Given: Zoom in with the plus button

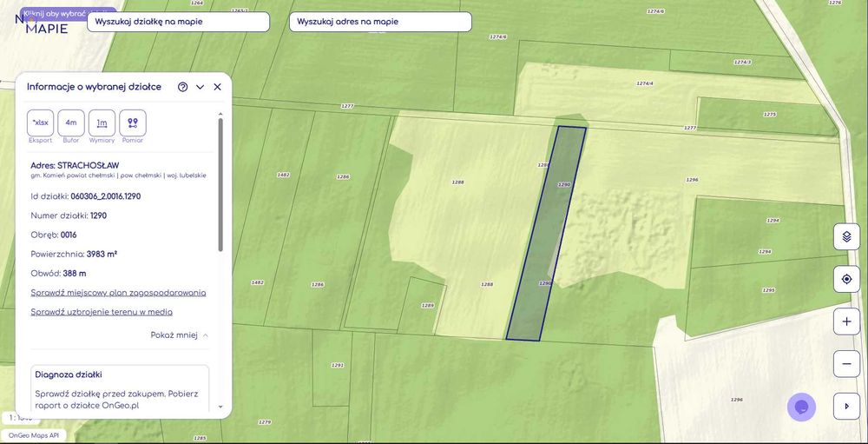Looking at the screenshot, I should point(846,321).
